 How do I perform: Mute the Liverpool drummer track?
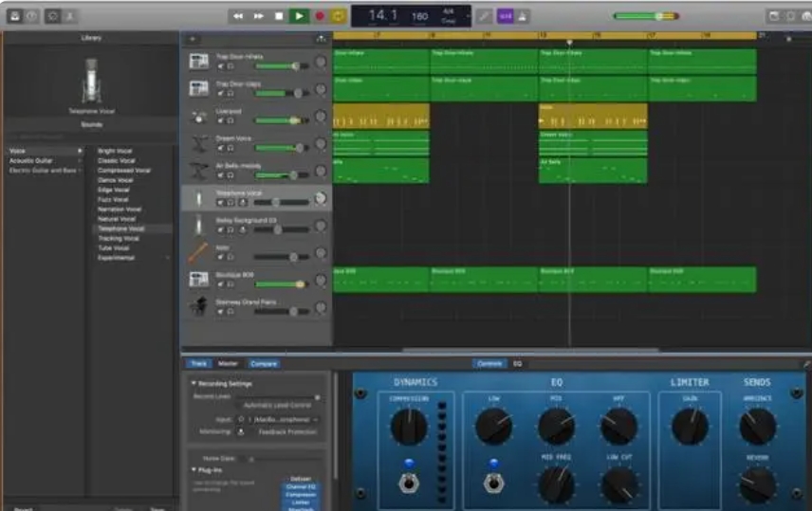point(221,120)
